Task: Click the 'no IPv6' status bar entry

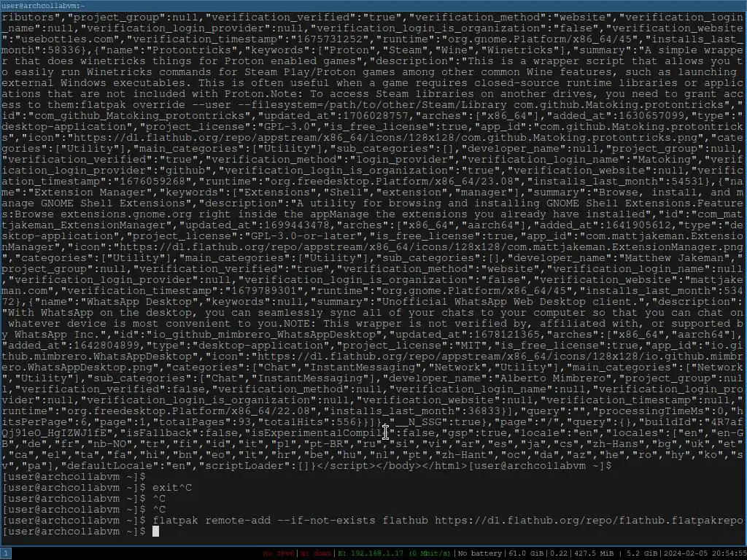Action: point(279,553)
